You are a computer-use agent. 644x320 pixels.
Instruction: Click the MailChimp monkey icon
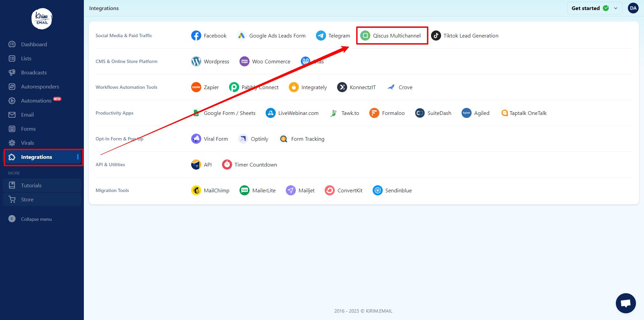[x=196, y=190]
